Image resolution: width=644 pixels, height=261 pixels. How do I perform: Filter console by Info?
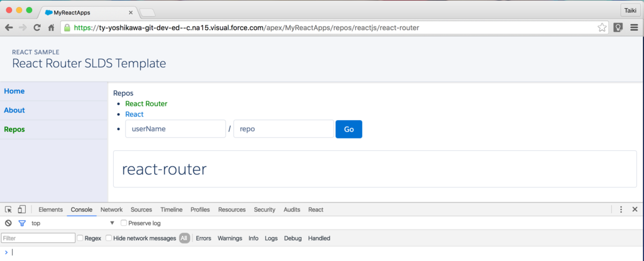tap(253, 238)
